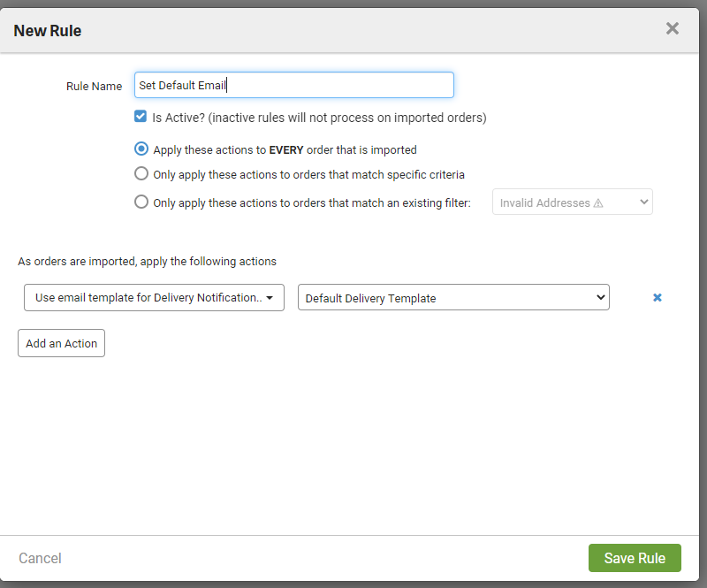Click the New Rule dialog title
707x588 pixels.
coord(48,31)
